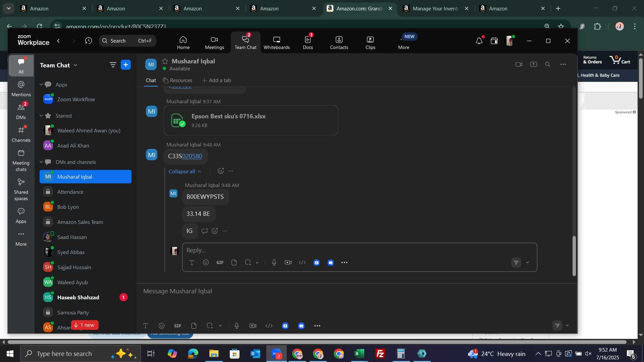Screen dimensions: 644x362
Task: Open the Zoom calendar icon
Action: pos(494,41)
